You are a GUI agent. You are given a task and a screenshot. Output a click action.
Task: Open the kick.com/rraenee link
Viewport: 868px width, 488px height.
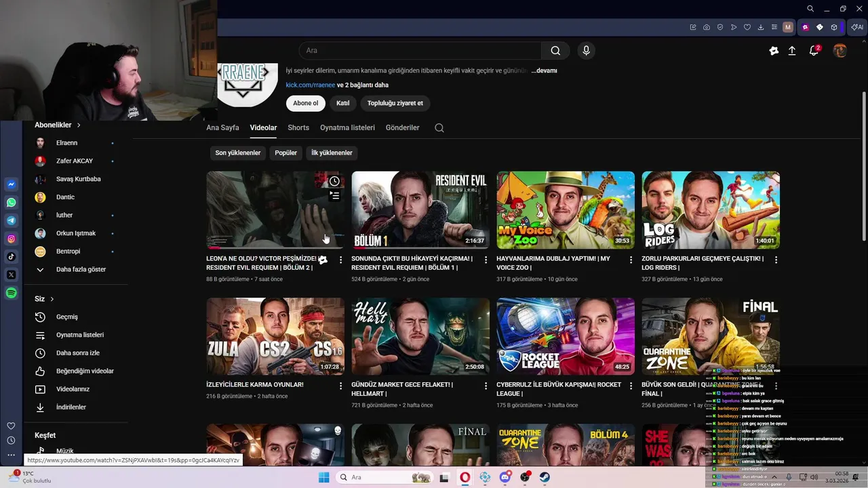311,85
